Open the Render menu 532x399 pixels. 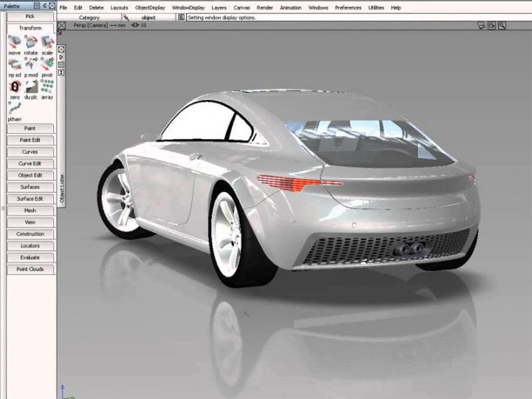[x=265, y=7]
